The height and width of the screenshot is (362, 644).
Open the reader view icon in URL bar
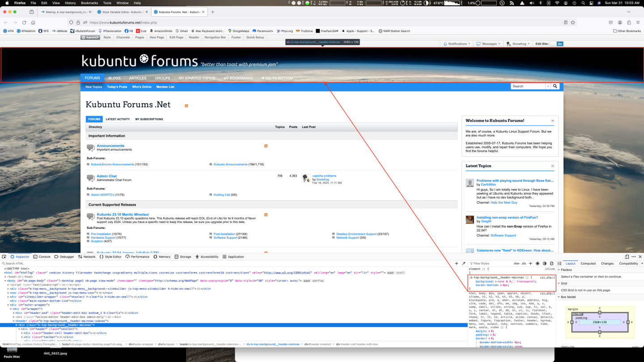click(566, 22)
